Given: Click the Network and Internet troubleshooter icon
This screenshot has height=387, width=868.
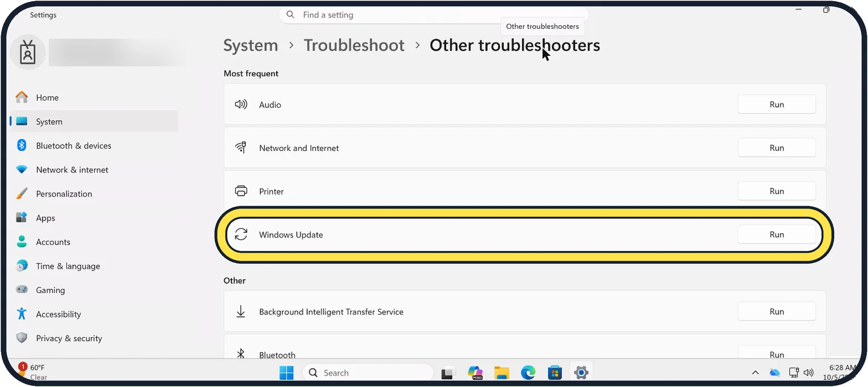Looking at the screenshot, I should [241, 148].
